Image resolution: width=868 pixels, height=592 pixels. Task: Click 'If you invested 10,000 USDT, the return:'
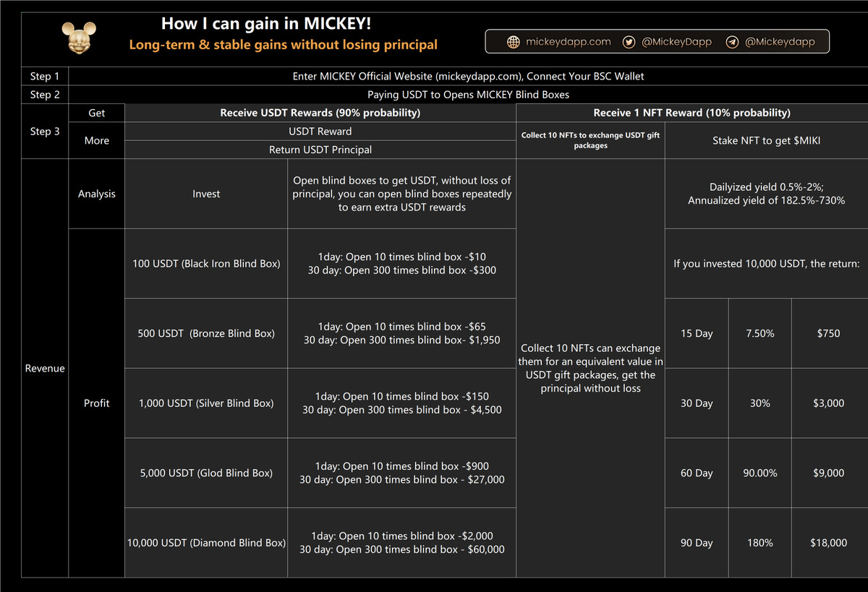(766, 264)
